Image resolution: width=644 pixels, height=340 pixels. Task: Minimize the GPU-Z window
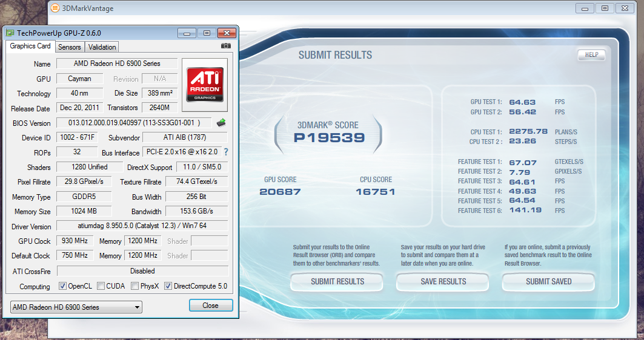click(x=187, y=33)
